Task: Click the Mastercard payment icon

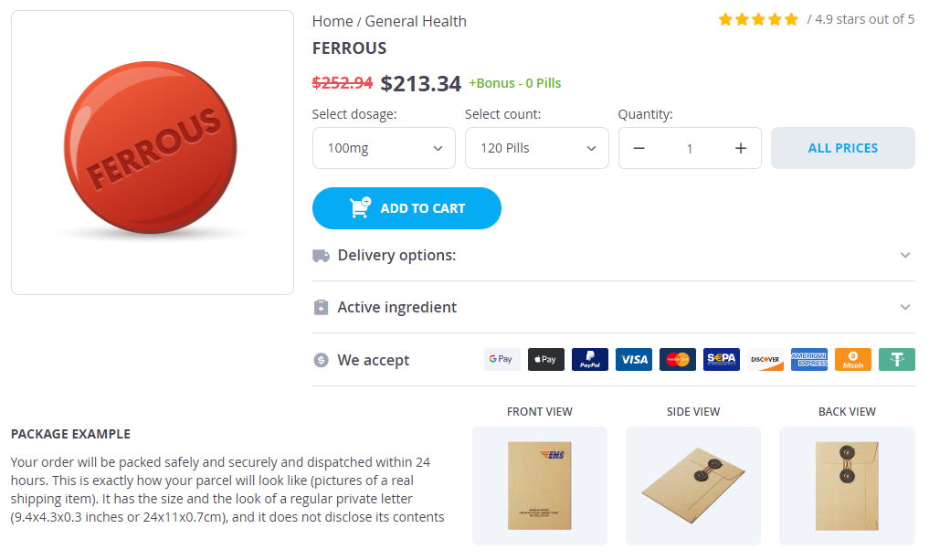Action: tap(677, 360)
